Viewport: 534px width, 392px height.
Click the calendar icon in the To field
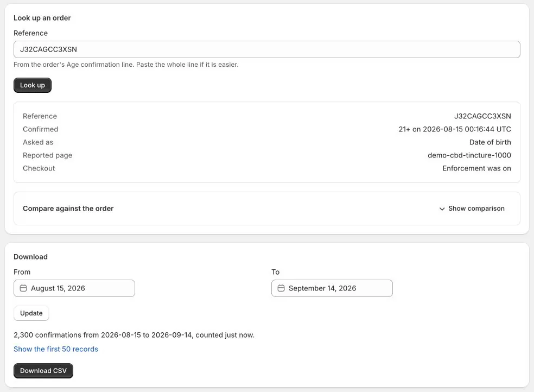281,288
